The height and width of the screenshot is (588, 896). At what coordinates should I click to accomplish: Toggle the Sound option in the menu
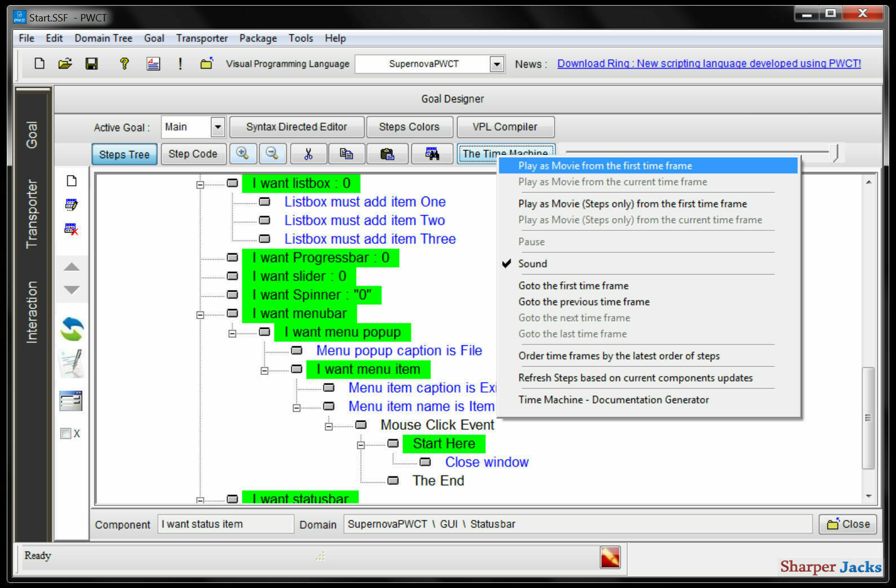click(533, 264)
